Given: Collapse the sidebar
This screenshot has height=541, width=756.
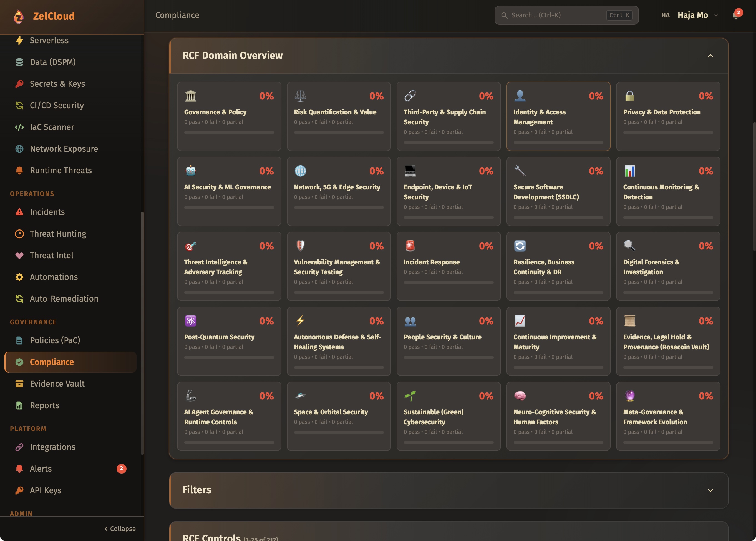Looking at the screenshot, I should 120,529.
